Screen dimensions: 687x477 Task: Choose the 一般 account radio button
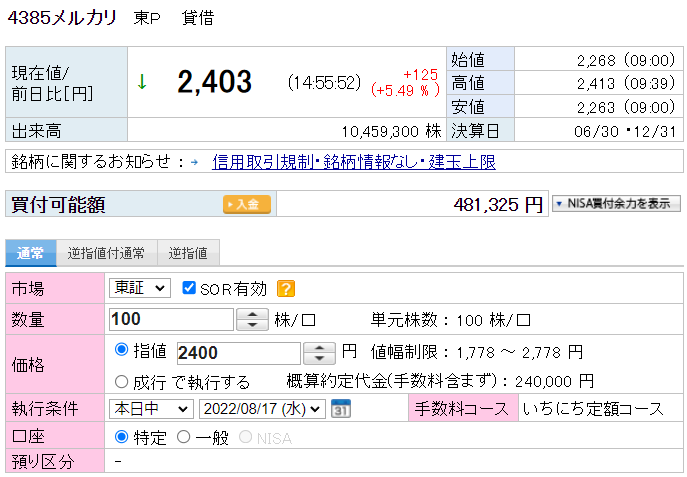coord(183,436)
